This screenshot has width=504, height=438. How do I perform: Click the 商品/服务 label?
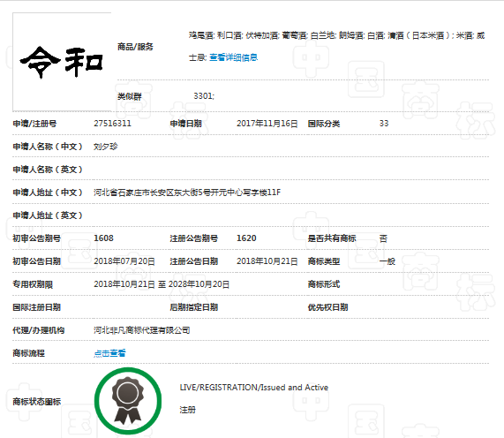135,47
